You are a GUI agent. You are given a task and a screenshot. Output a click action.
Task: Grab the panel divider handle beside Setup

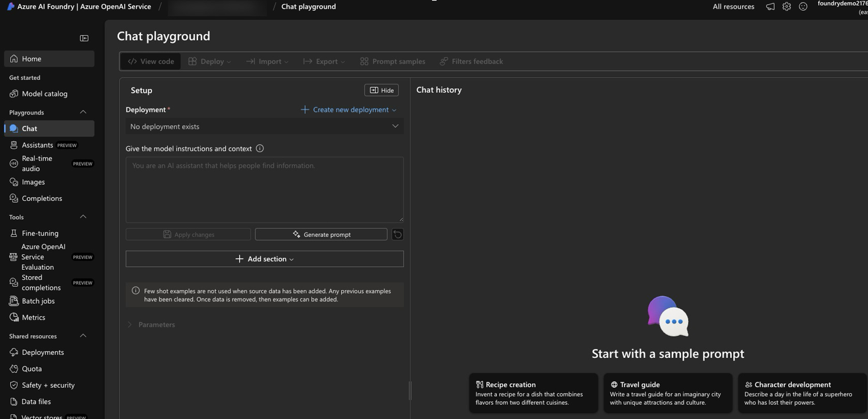[410, 390]
